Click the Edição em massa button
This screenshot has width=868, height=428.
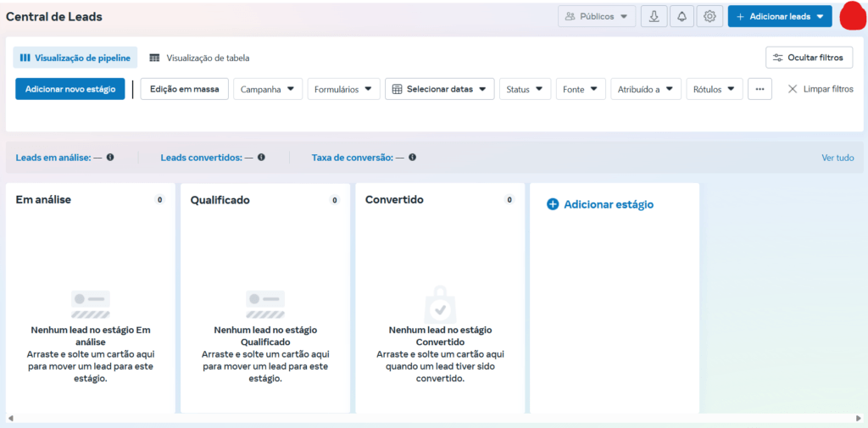pyautogui.click(x=184, y=89)
